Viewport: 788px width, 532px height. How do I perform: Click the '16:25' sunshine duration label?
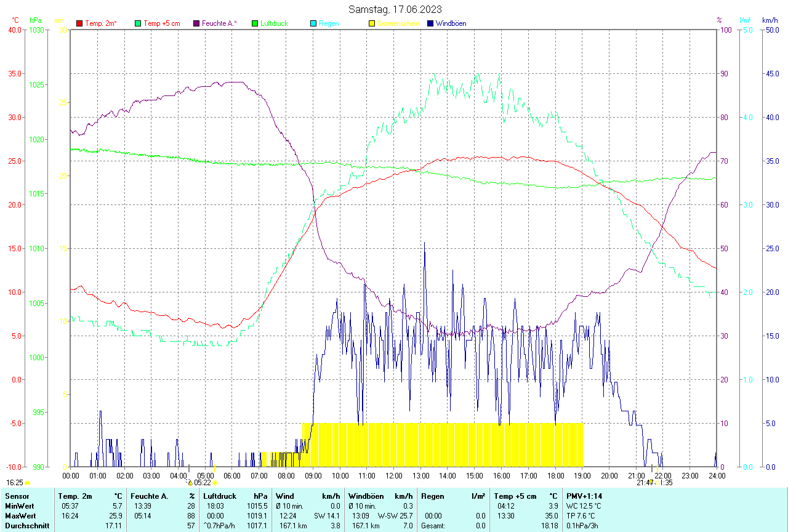point(15,483)
